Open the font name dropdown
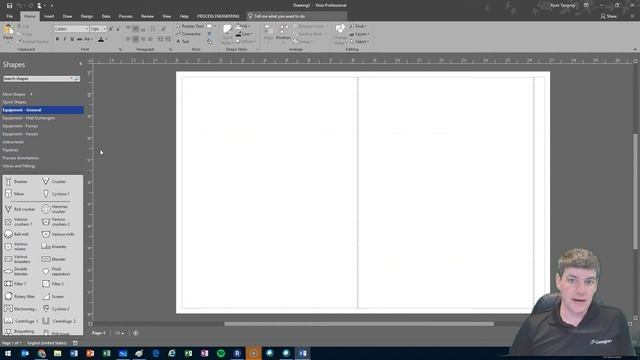Screen dimensions: 640x360 [x=87, y=29]
